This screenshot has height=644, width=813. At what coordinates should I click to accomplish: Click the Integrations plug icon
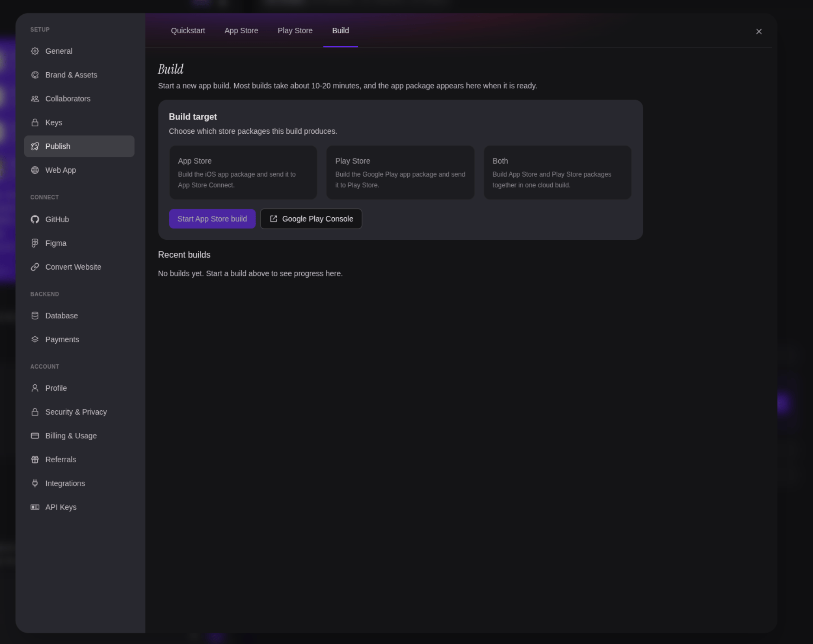[x=35, y=483]
